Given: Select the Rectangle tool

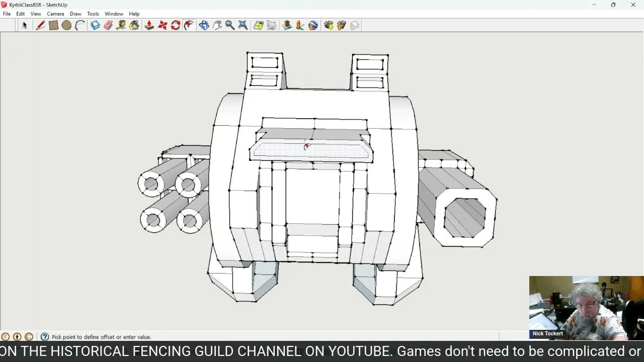Looking at the screenshot, I should click(53, 25).
